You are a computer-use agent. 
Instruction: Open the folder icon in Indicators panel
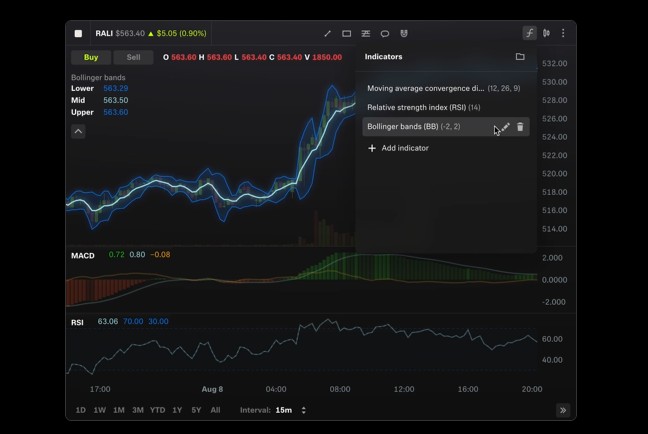click(x=520, y=57)
